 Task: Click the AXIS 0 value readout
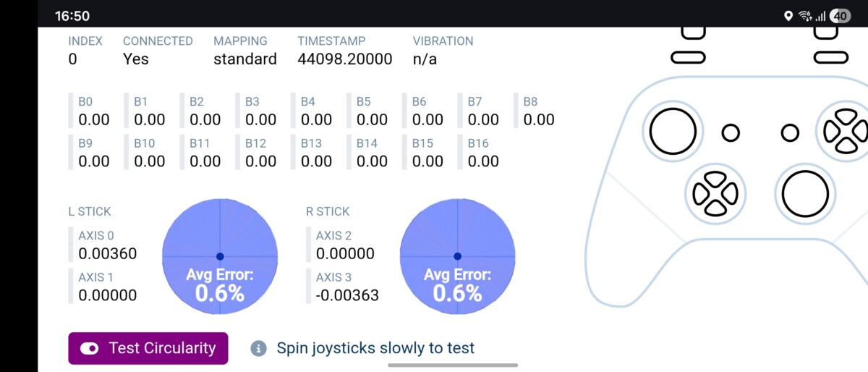tap(107, 253)
